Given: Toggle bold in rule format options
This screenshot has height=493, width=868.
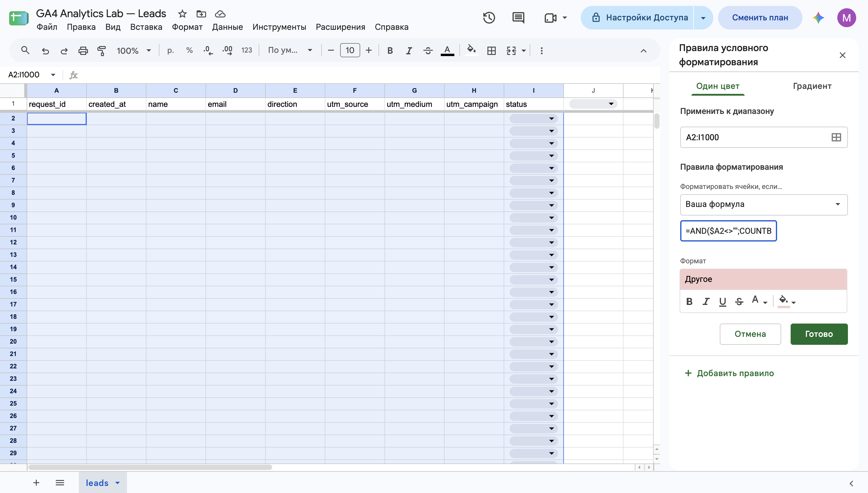Looking at the screenshot, I should [689, 301].
